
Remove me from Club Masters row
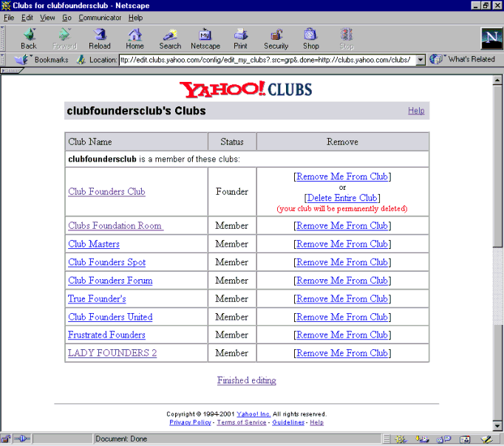342,244
